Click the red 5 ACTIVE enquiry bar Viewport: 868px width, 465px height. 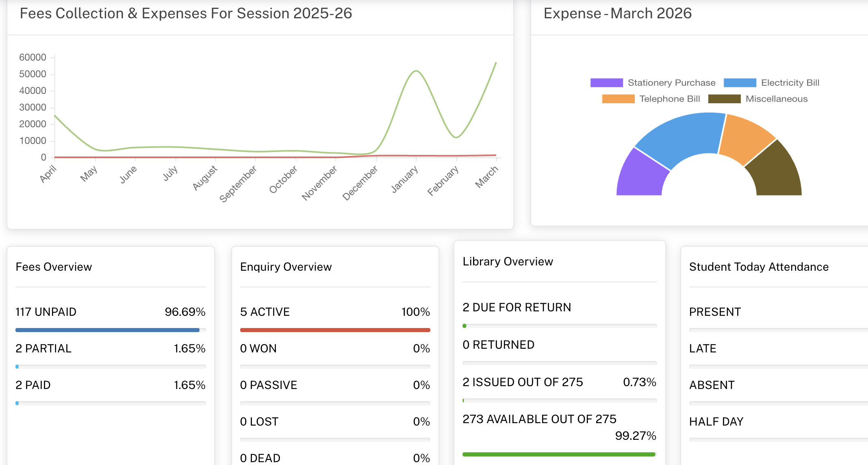point(335,330)
